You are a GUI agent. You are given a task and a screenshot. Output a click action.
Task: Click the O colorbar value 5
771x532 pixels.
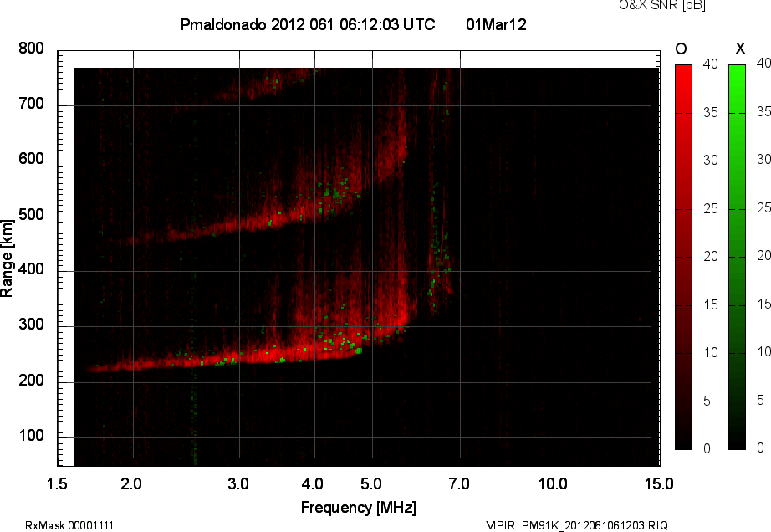(707, 402)
